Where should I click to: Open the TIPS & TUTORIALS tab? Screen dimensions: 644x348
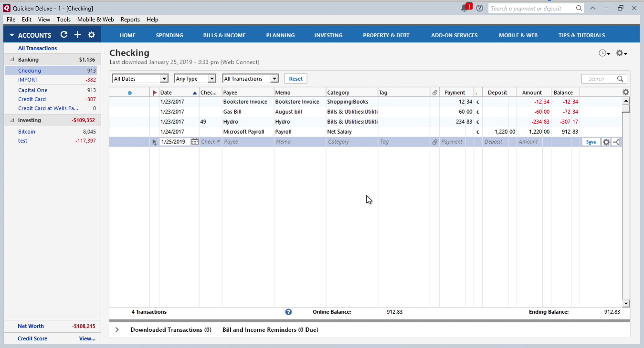tap(581, 35)
